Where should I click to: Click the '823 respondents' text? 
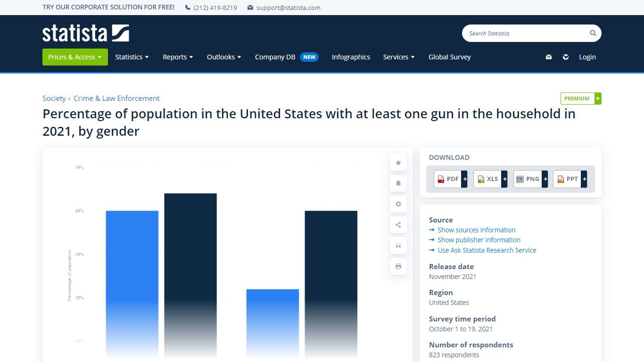pos(454,355)
